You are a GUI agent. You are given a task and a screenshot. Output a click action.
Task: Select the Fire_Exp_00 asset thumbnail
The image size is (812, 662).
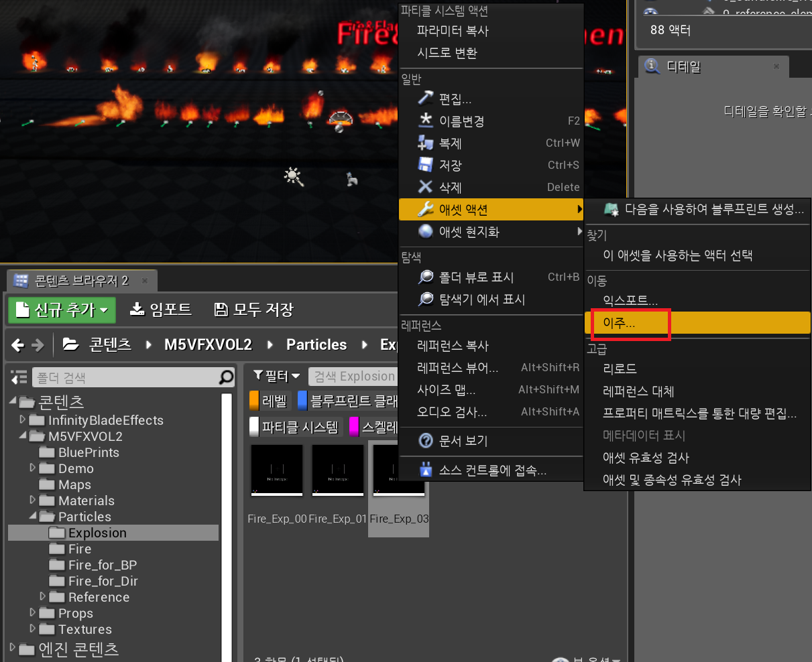(x=277, y=470)
